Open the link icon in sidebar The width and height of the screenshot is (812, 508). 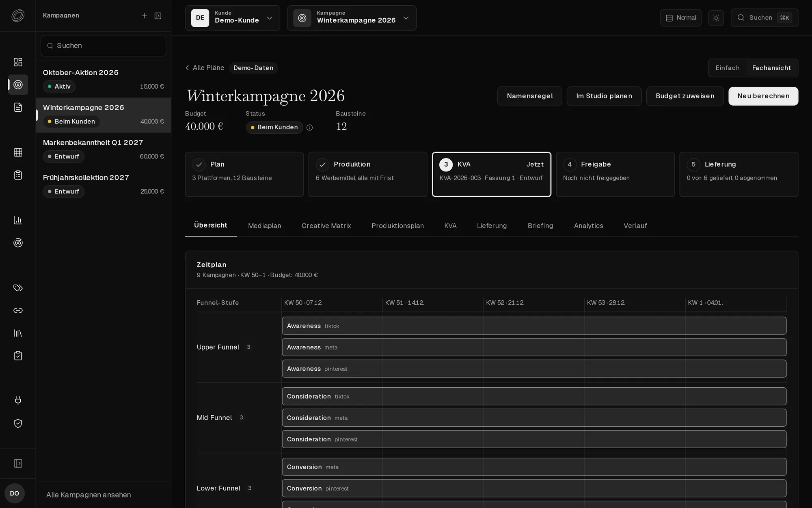18,310
